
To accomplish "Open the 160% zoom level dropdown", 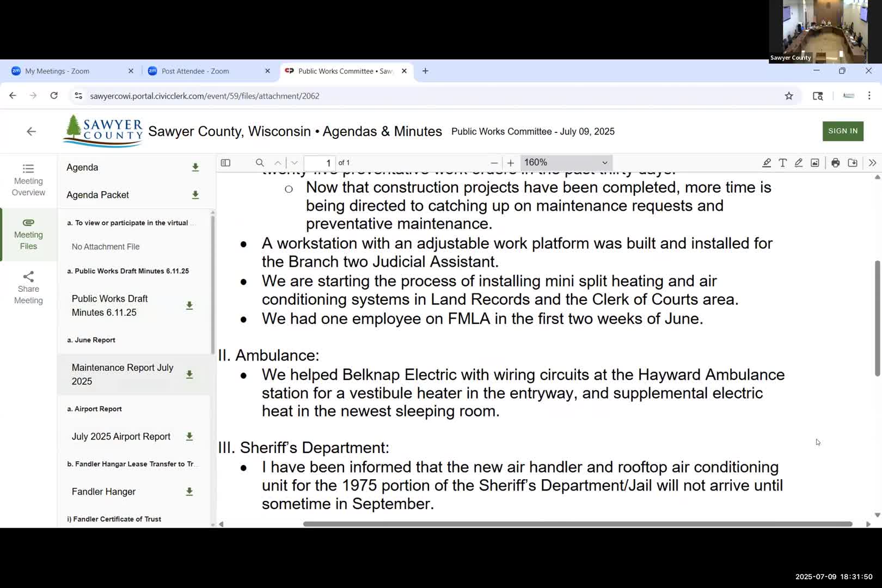I will pos(566,163).
